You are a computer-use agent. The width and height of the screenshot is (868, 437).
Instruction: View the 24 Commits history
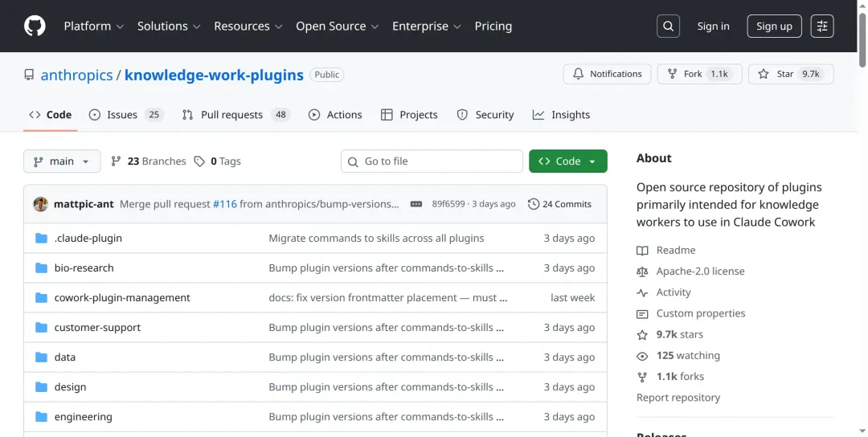tap(559, 204)
